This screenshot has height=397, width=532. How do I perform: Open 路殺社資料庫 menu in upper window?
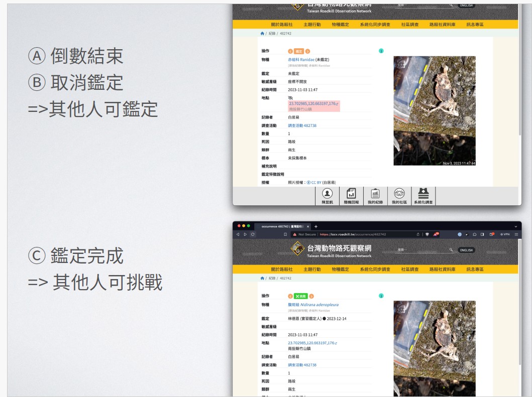point(442,25)
